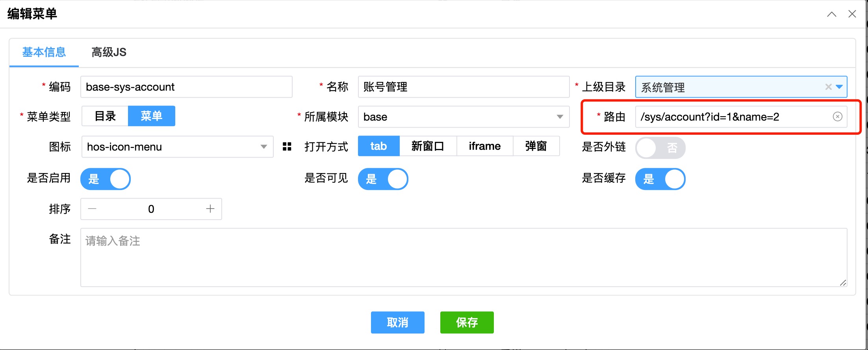Click the 编码 input field

(x=186, y=87)
